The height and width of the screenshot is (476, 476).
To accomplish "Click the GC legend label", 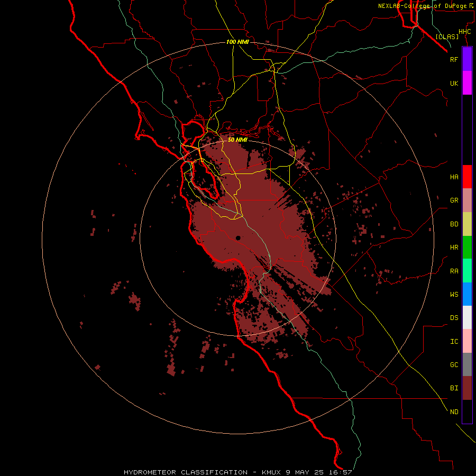I will (454, 365).
